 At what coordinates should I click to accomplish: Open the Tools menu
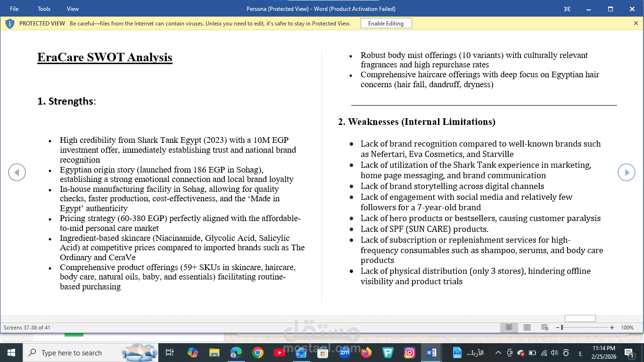point(44,9)
